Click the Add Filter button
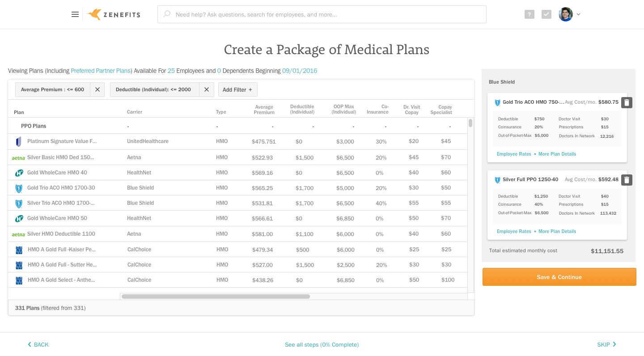This screenshot has width=644, height=356. pyautogui.click(x=237, y=89)
